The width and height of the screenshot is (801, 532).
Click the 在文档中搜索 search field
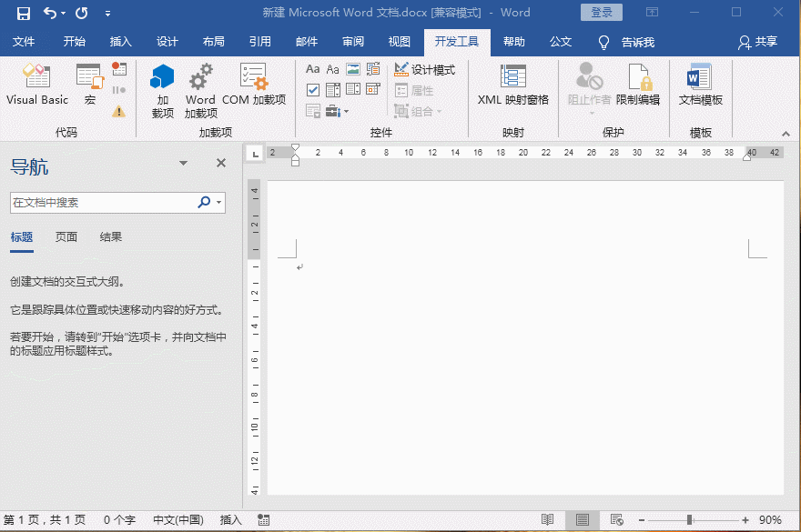pos(102,203)
